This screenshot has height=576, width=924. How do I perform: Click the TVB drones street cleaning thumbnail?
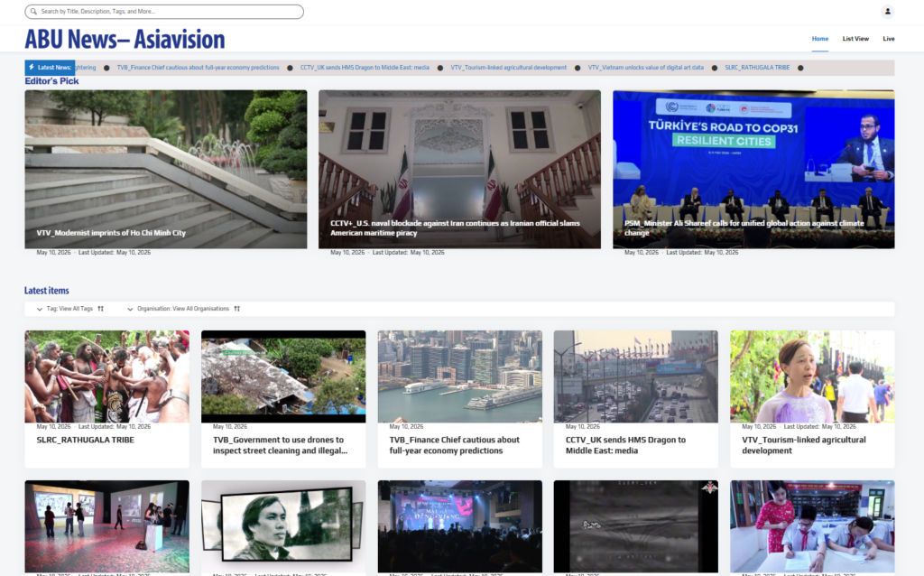(283, 376)
